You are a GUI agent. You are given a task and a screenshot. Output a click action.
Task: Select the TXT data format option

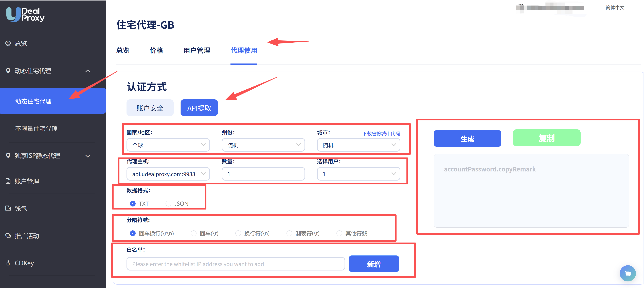pos(133,204)
